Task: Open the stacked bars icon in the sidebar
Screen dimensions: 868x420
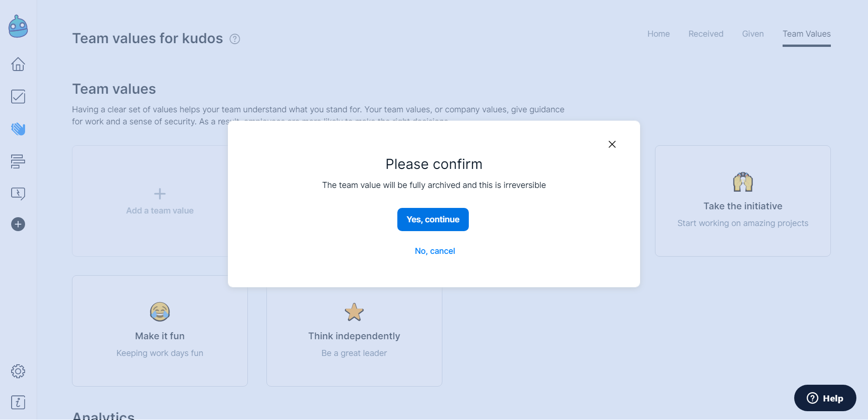Action: click(18, 162)
